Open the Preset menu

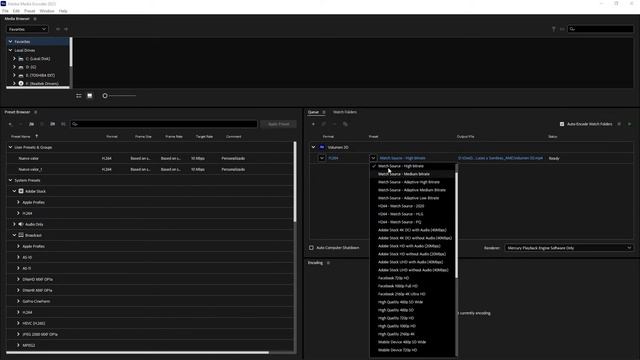[x=29, y=11]
